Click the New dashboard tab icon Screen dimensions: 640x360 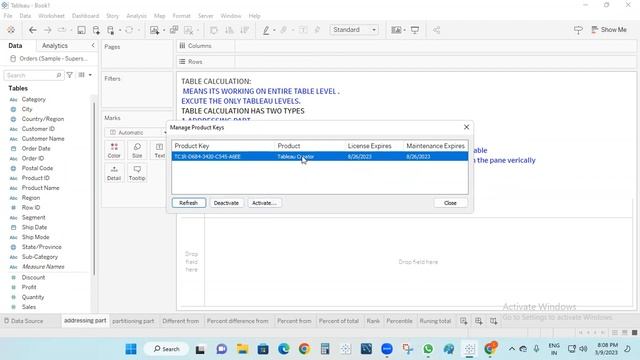point(478,321)
